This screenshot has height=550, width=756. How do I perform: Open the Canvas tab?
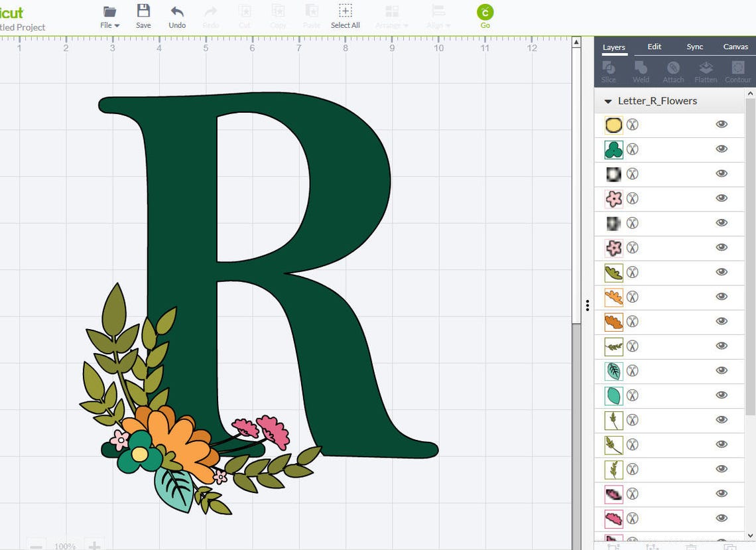pyautogui.click(x=735, y=46)
